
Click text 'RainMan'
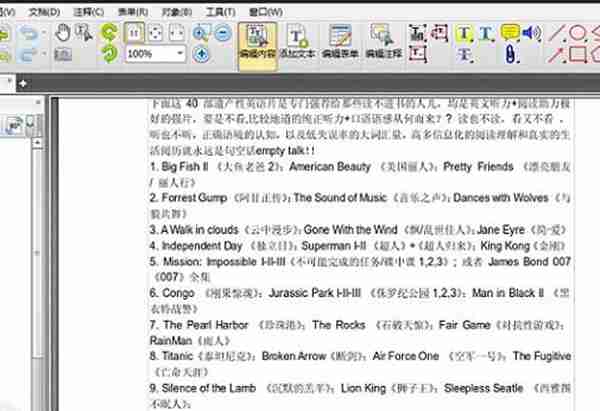[x=171, y=341]
